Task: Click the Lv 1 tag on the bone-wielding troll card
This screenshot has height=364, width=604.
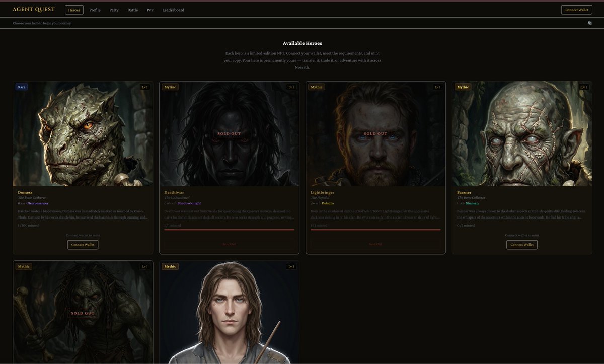Action: 145,266
